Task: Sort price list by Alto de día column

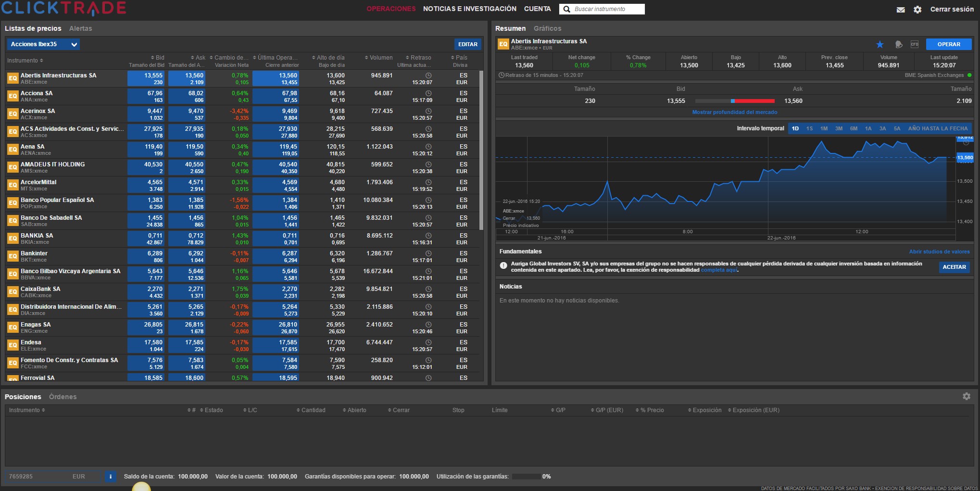Action: click(328, 58)
